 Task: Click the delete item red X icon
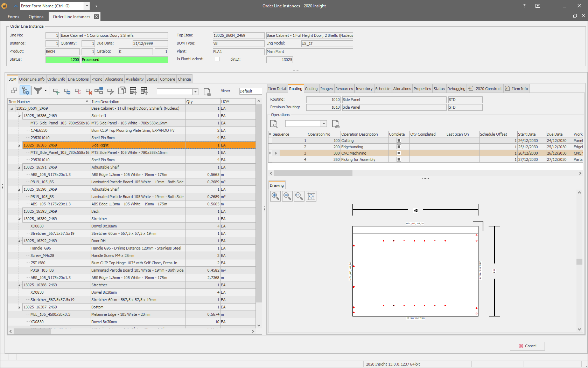tap(89, 91)
